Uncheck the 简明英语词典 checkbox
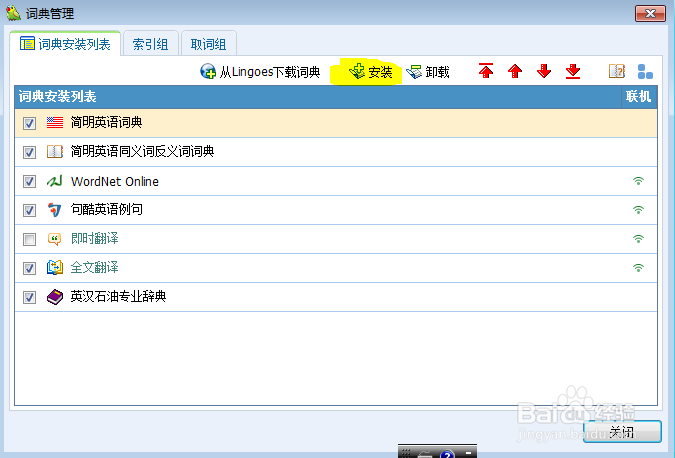675x458 pixels. point(29,123)
